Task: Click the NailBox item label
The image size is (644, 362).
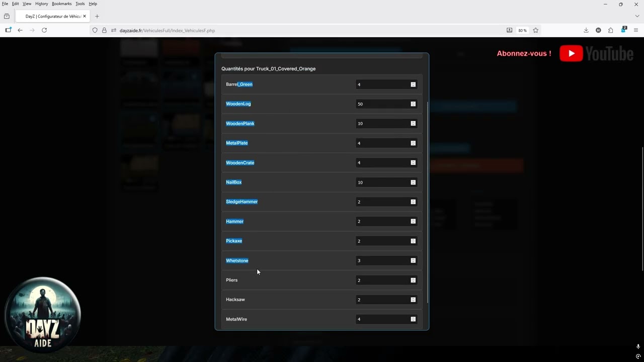Action: click(x=233, y=183)
